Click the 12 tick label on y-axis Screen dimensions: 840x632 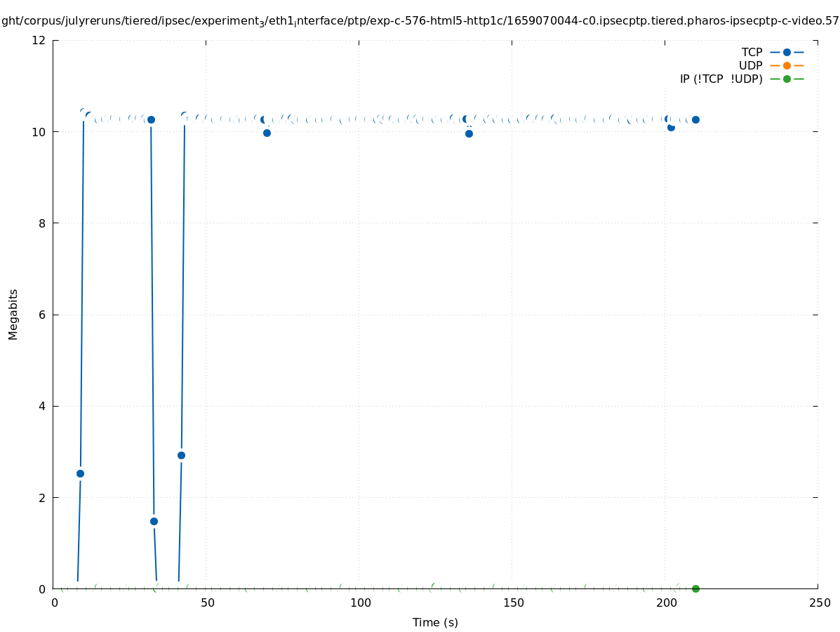tap(40, 40)
